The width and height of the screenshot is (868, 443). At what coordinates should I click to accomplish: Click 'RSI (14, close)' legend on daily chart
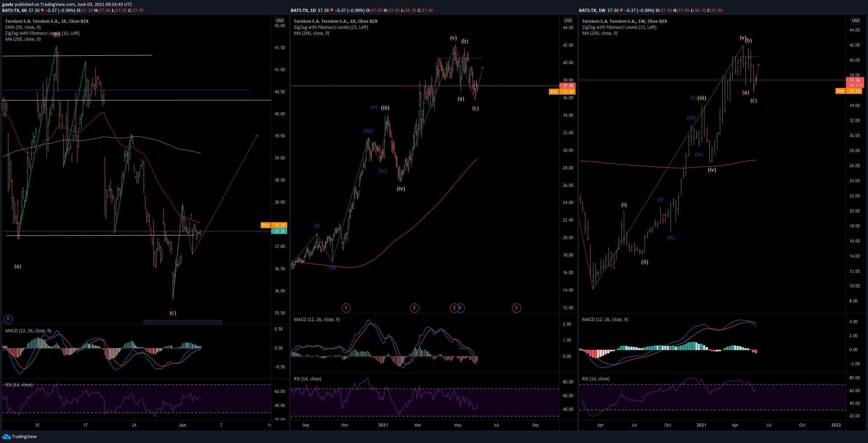coord(308,379)
